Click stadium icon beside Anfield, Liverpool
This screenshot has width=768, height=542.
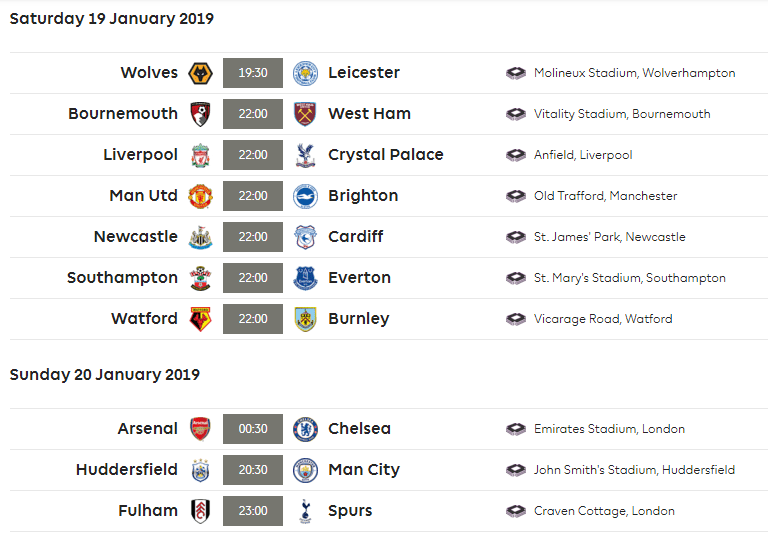[516, 155]
